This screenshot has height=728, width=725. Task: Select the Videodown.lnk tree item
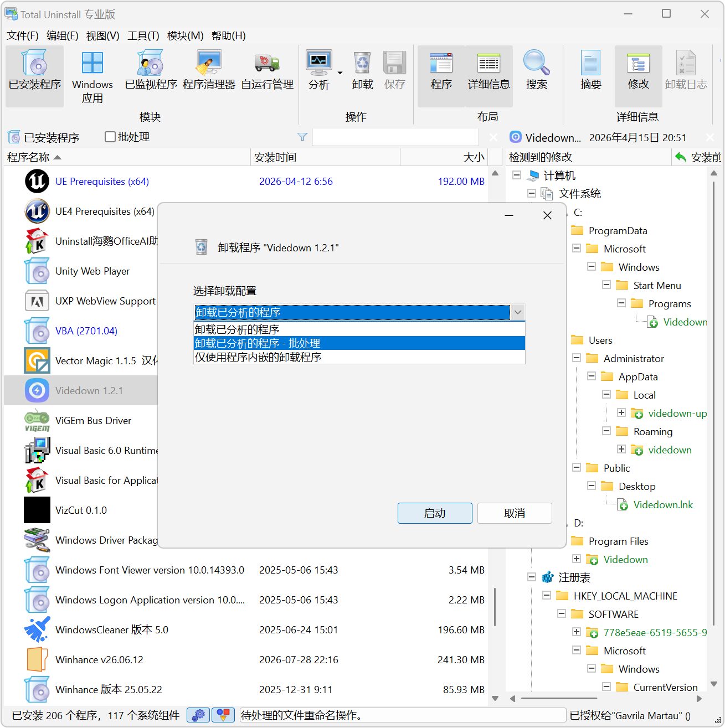click(x=663, y=504)
